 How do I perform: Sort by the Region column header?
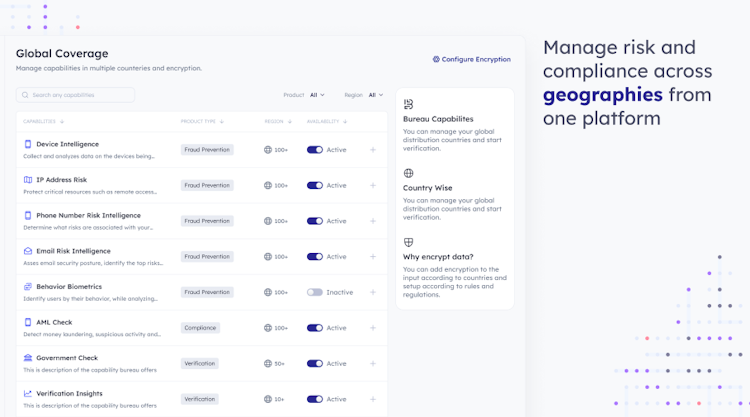click(278, 121)
